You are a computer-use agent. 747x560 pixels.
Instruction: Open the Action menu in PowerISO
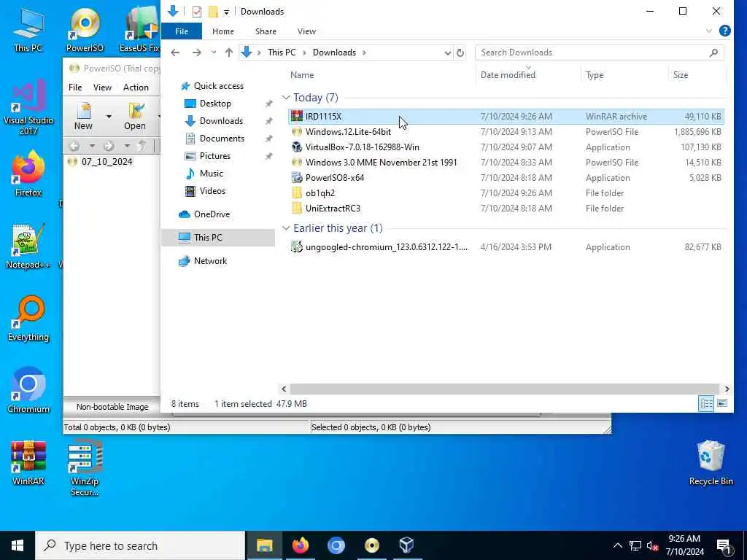pyautogui.click(x=136, y=87)
